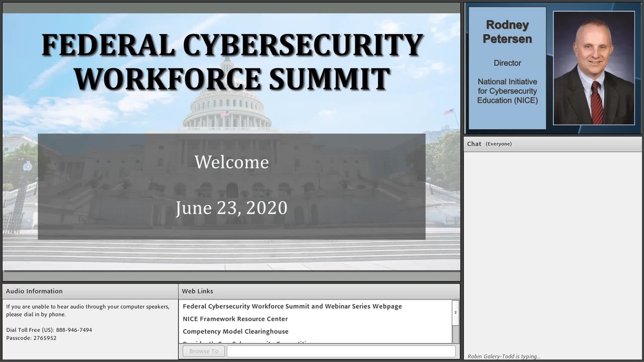Click the National Initiative for Cybersecurity Education text
The width and height of the screenshot is (644, 362).
(x=507, y=91)
